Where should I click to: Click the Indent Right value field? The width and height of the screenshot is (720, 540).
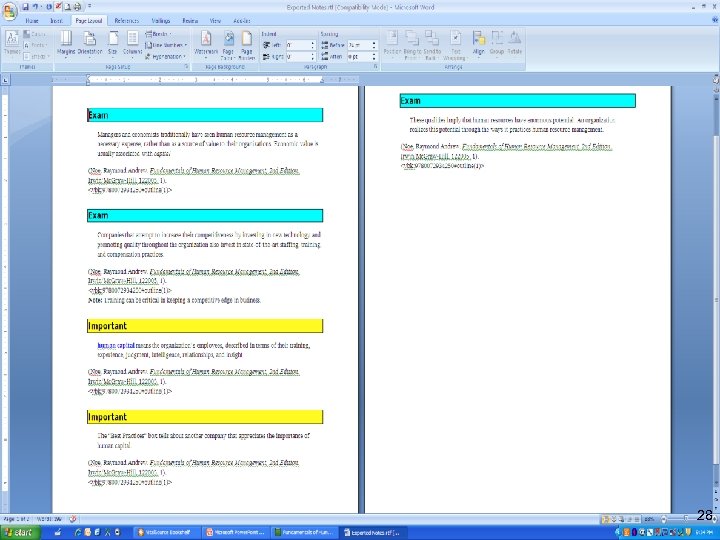298,56
